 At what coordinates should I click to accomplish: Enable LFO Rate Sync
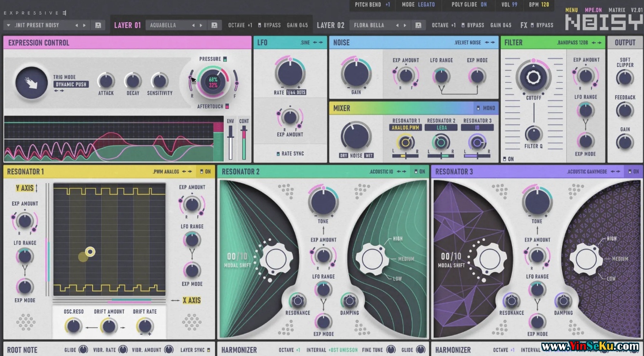278,154
